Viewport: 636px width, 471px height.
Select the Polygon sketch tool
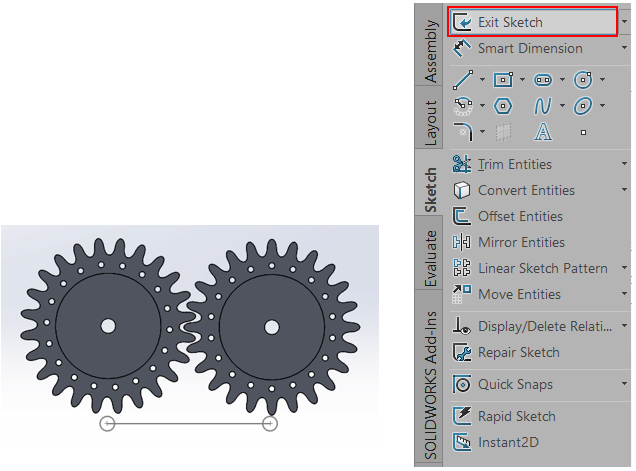tap(503, 106)
